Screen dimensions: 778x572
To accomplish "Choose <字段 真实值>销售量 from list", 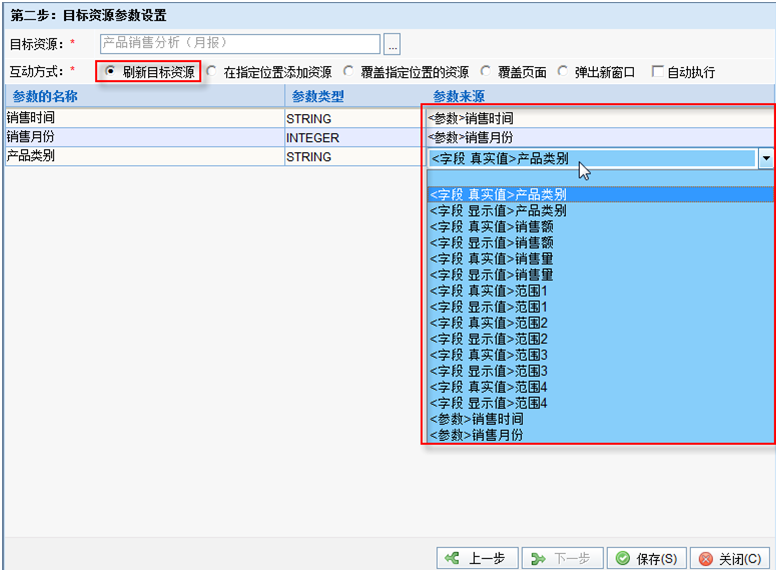I will tap(600, 259).
